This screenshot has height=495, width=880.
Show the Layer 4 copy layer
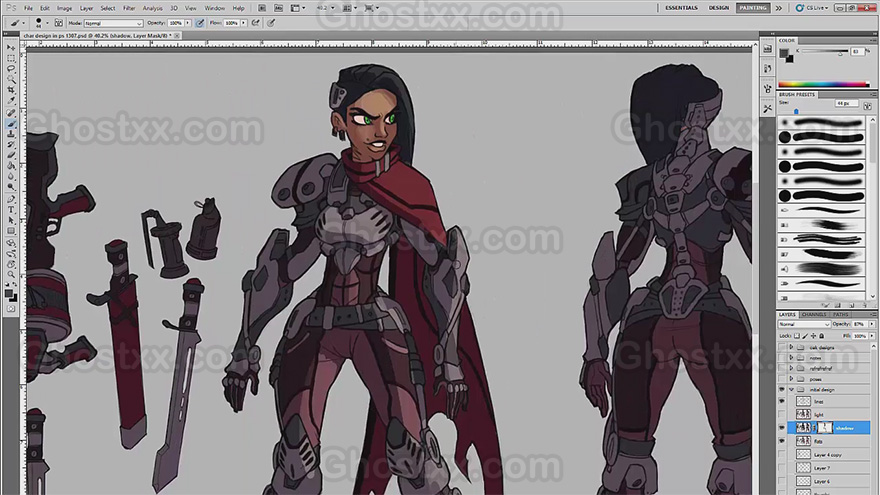(x=782, y=455)
